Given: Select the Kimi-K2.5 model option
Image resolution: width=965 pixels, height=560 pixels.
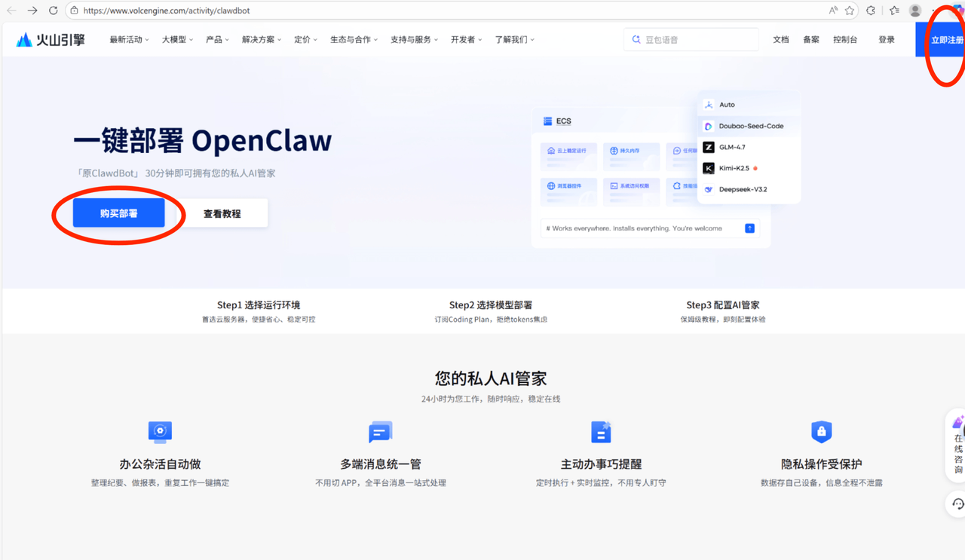Looking at the screenshot, I should pos(749,168).
